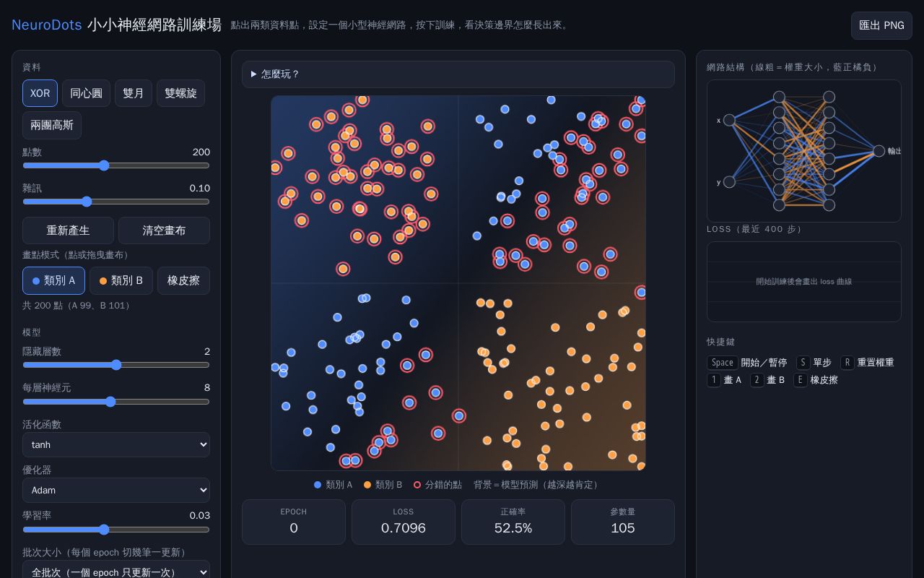Enable 類別 B drawing mode button
This screenshot has width=924, height=578.
coord(121,281)
